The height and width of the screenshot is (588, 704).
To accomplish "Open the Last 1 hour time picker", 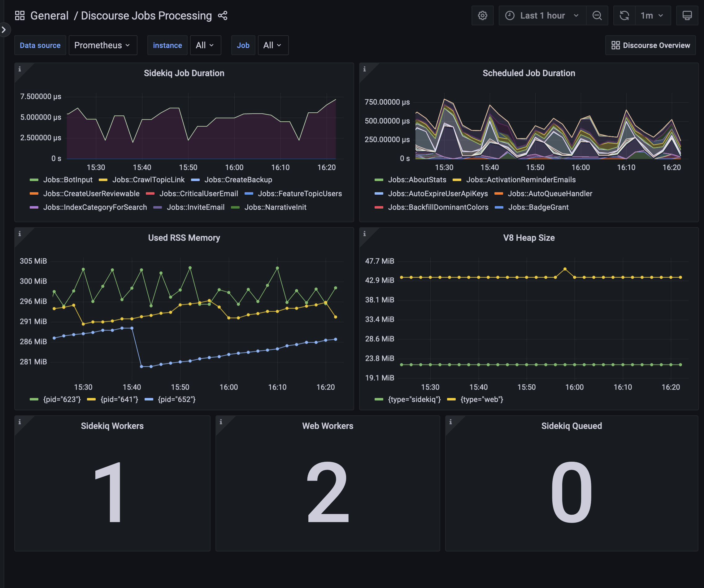I will 542,15.
